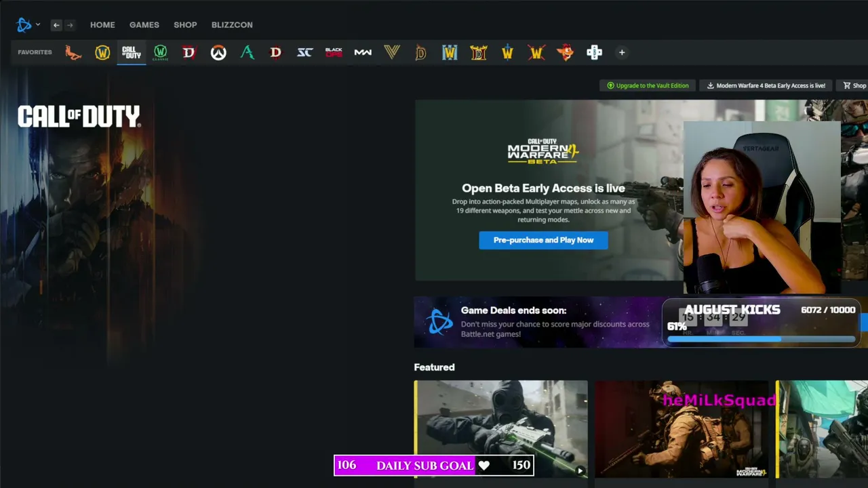
Task: Open StarCraft from the favorites bar
Action: pos(304,52)
